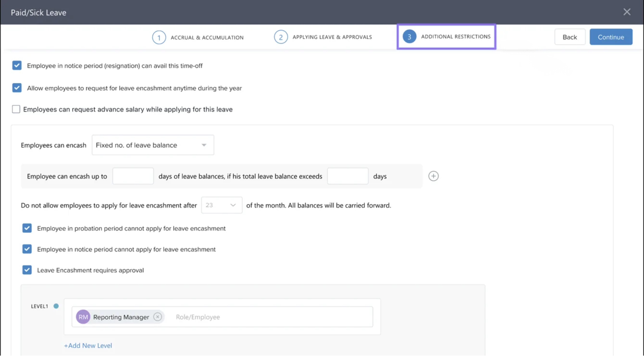This screenshot has width=644, height=362.
Task: Click the step 3 circle icon
Action: coord(409,37)
